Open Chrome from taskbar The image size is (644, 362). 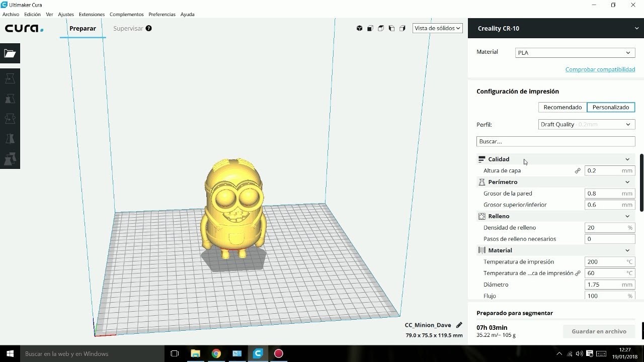click(x=216, y=353)
